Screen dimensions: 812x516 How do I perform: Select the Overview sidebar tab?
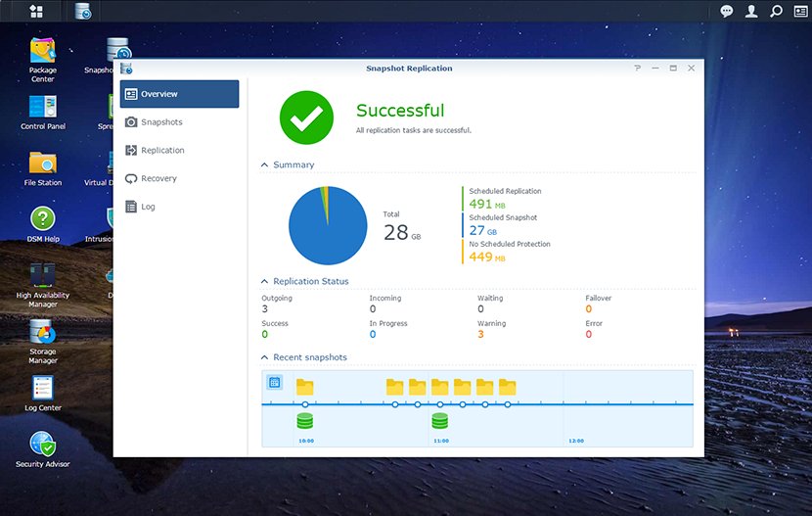pyautogui.click(x=179, y=94)
